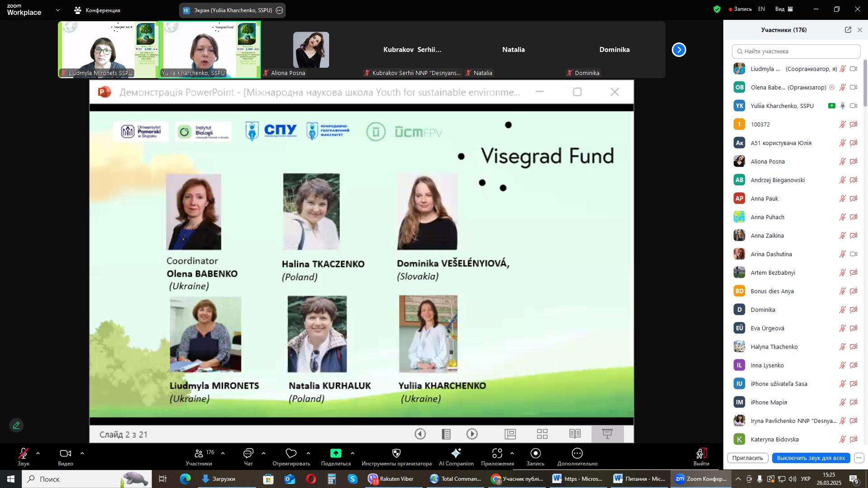Expand the participants options arrow

pos(223,453)
